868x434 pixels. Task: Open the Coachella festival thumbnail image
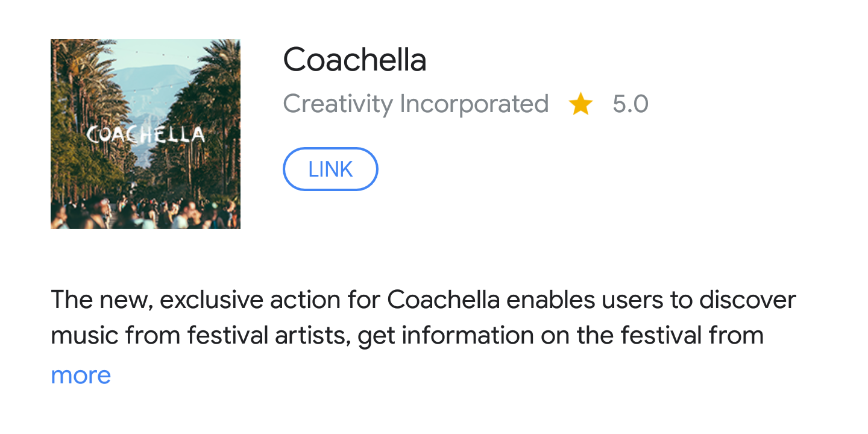point(145,134)
